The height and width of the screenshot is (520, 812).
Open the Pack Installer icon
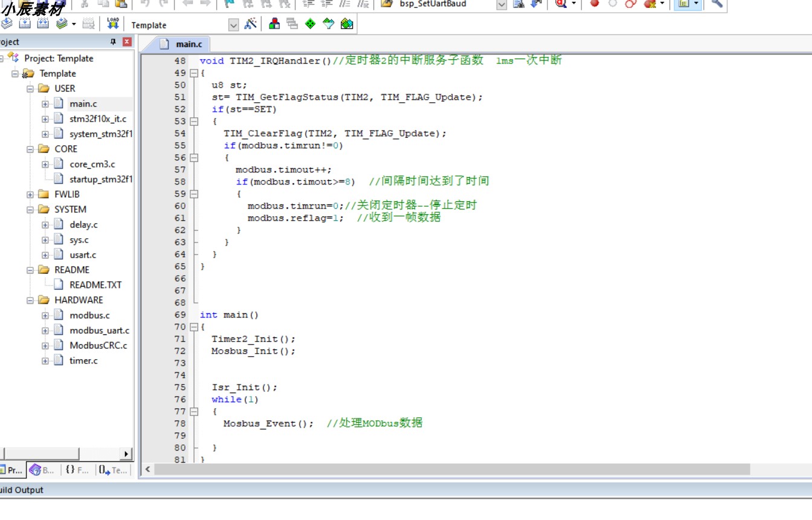click(347, 24)
